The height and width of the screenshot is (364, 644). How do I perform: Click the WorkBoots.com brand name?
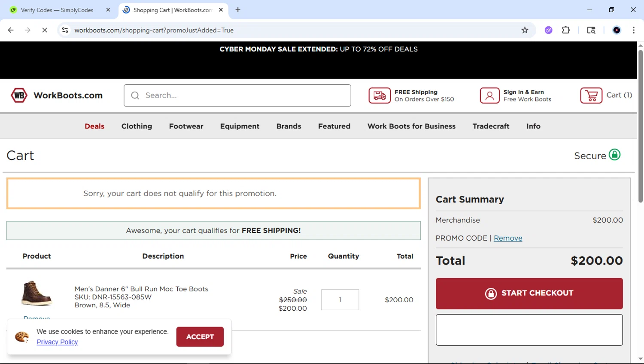pos(68,95)
